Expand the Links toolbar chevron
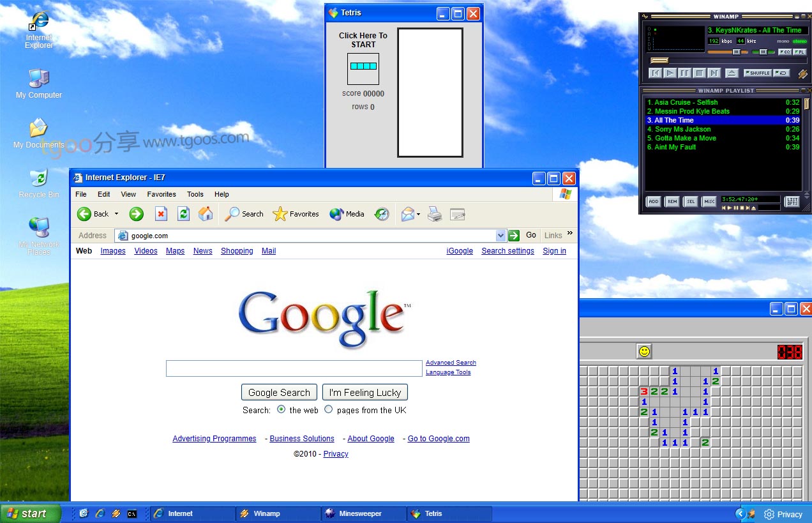This screenshot has height=523, width=812. click(570, 234)
